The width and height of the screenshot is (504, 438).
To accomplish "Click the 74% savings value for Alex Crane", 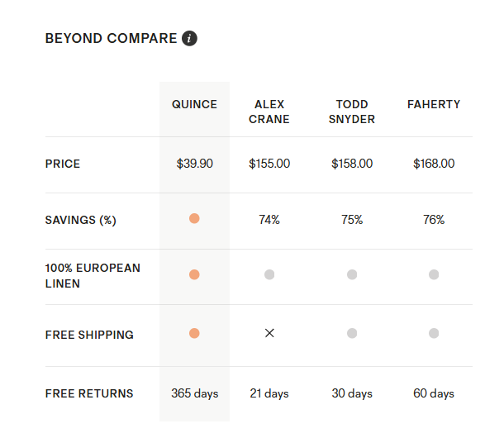I will 269,220.
